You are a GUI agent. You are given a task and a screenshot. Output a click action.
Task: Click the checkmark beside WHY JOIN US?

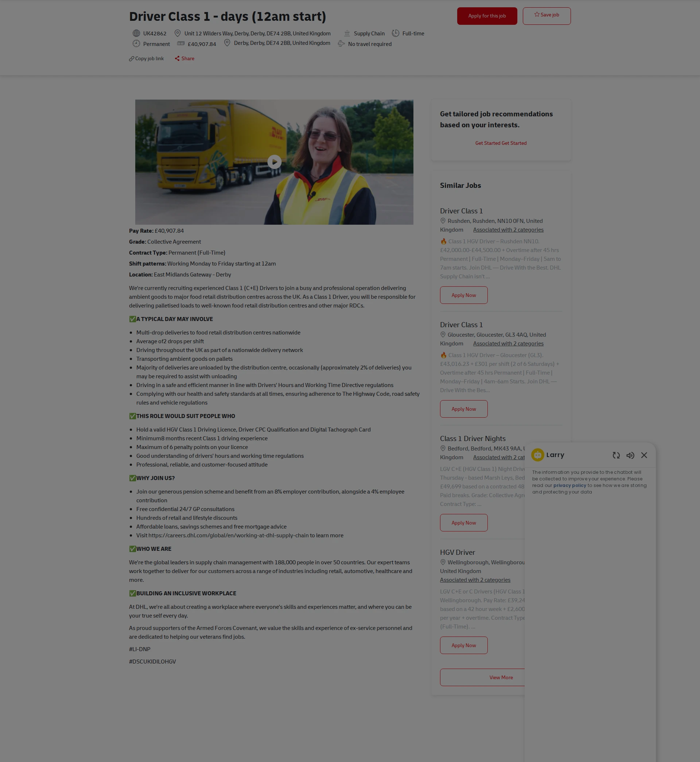(x=132, y=478)
